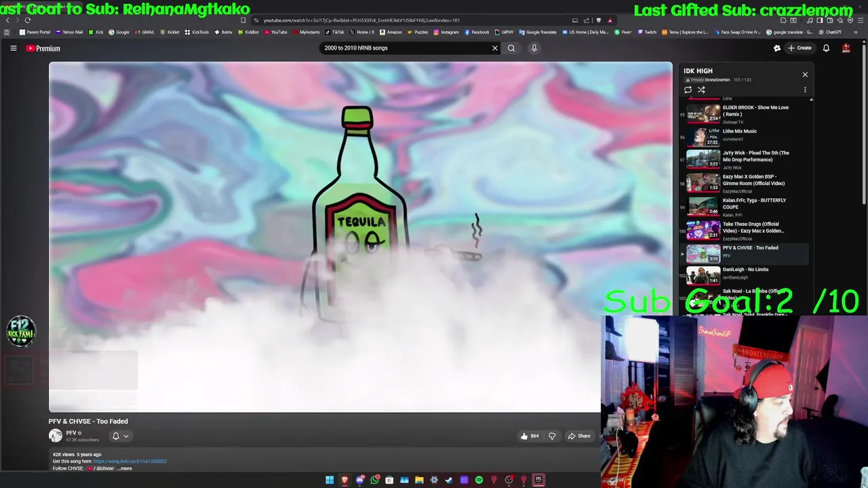Open WhatsApp from taskbar
This screenshot has height=488, width=868.
click(x=374, y=480)
